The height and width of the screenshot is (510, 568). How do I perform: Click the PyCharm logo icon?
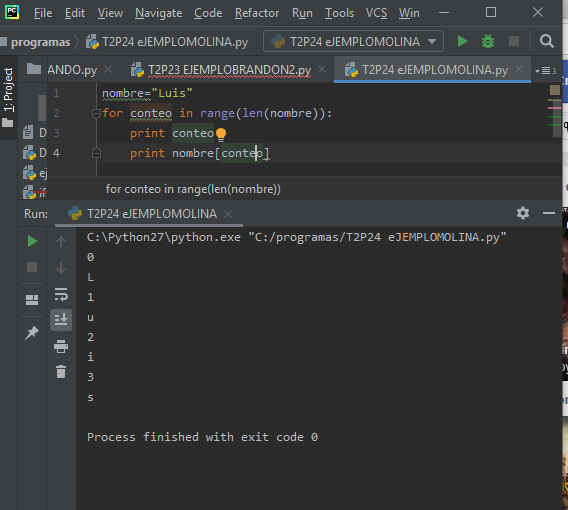pyautogui.click(x=12, y=12)
